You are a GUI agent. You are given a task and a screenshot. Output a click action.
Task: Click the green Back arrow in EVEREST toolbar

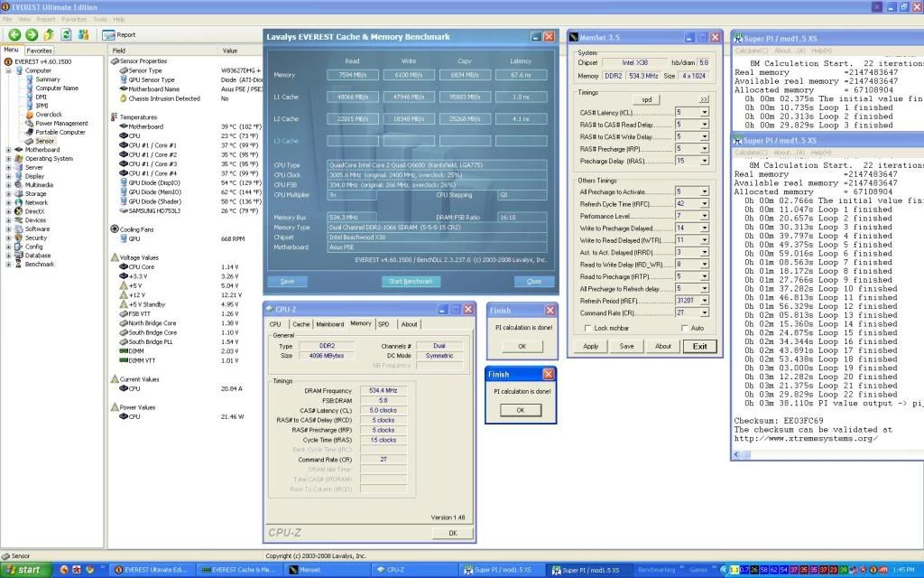[x=14, y=35]
